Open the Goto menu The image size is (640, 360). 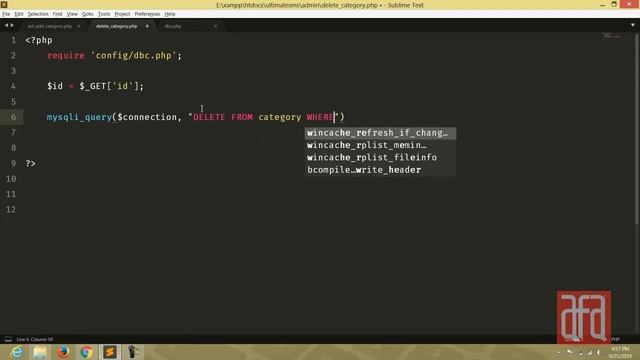(88, 14)
